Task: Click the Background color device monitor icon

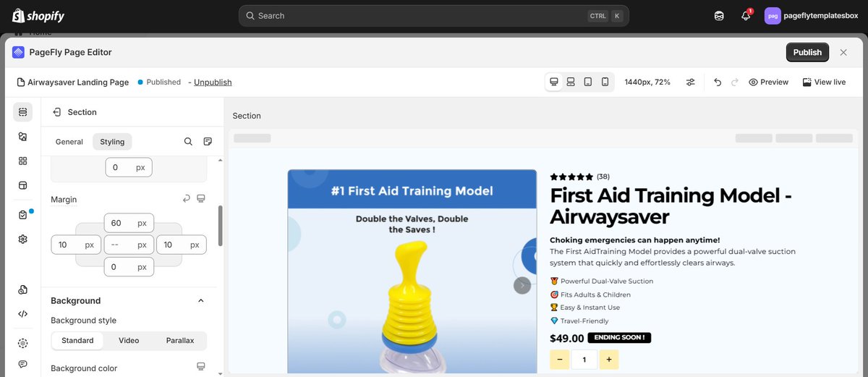Action: 201,367
